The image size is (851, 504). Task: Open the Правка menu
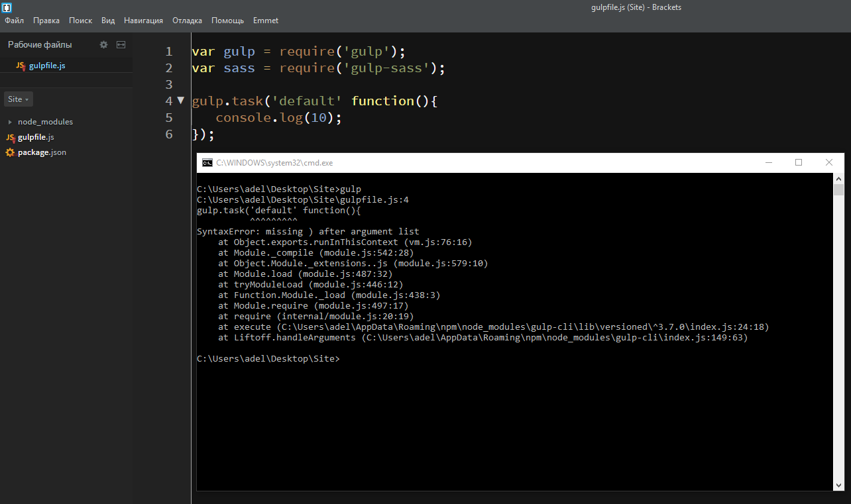tap(46, 21)
